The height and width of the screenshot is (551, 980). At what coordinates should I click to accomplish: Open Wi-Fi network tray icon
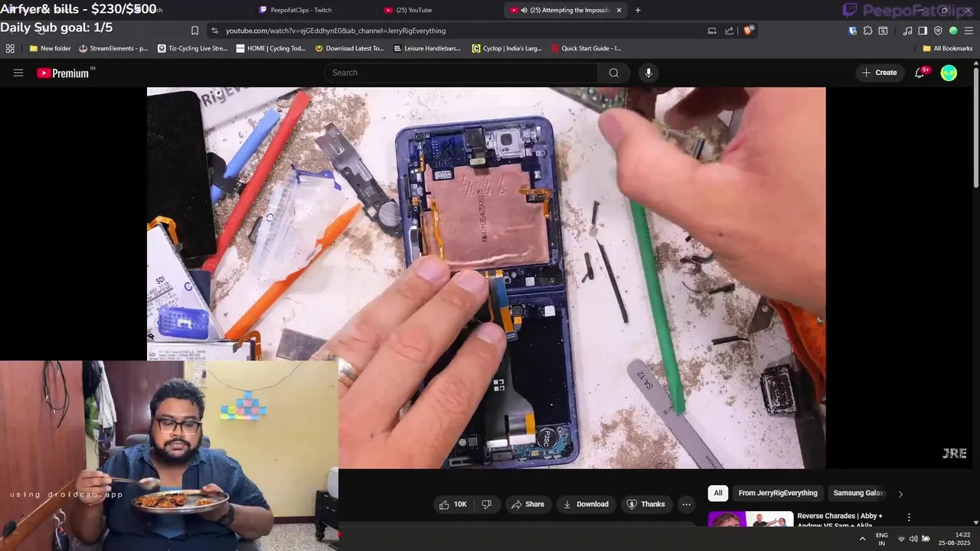[x=901, y=539]
